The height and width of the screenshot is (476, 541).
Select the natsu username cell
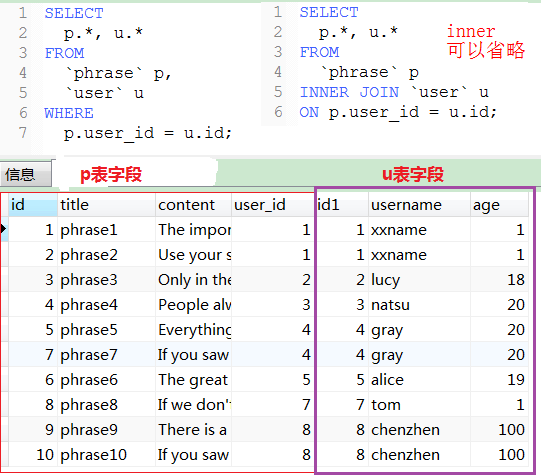(x=419, y=305)
